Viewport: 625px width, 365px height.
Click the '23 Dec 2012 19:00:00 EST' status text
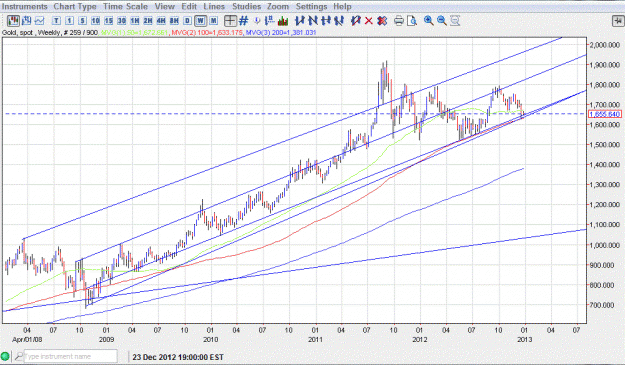point(178,357)
